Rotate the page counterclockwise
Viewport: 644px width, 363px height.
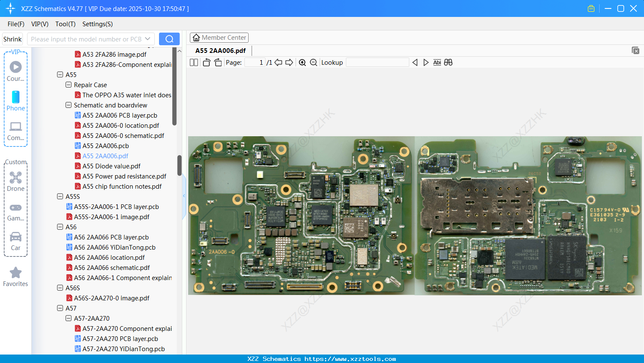coord(206,63)
